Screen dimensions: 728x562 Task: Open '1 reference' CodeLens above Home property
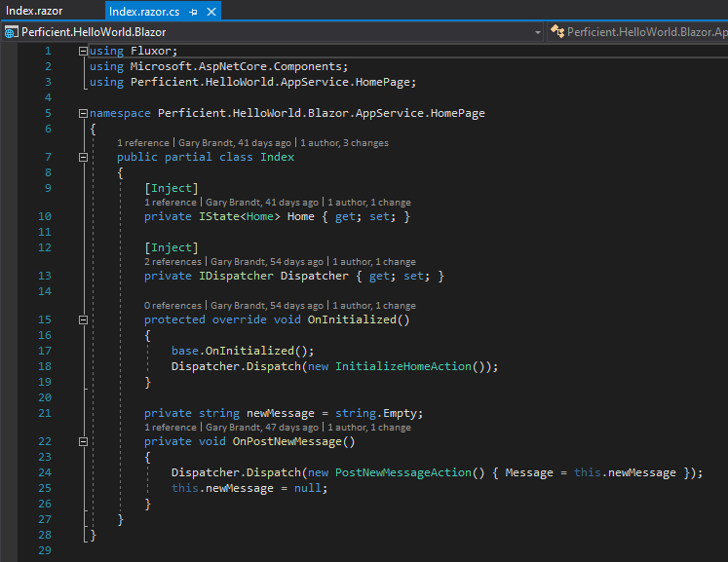171,203
